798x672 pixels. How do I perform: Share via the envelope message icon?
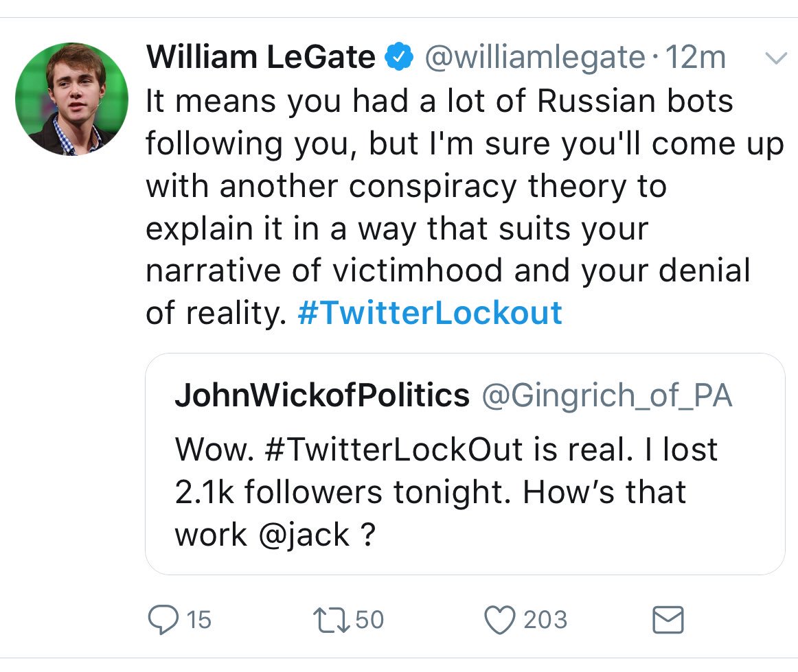(667, 620)
